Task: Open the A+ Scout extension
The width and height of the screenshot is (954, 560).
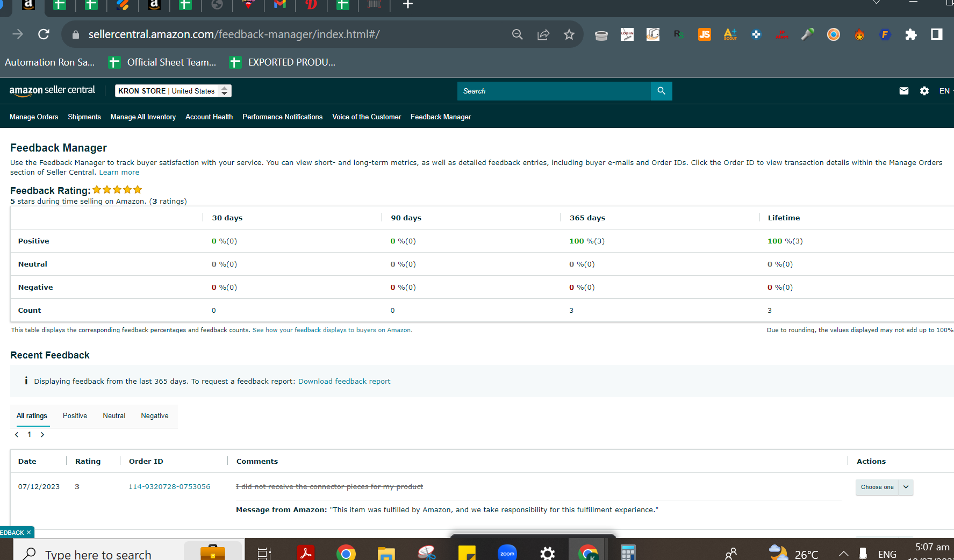Action: (730, 34)
